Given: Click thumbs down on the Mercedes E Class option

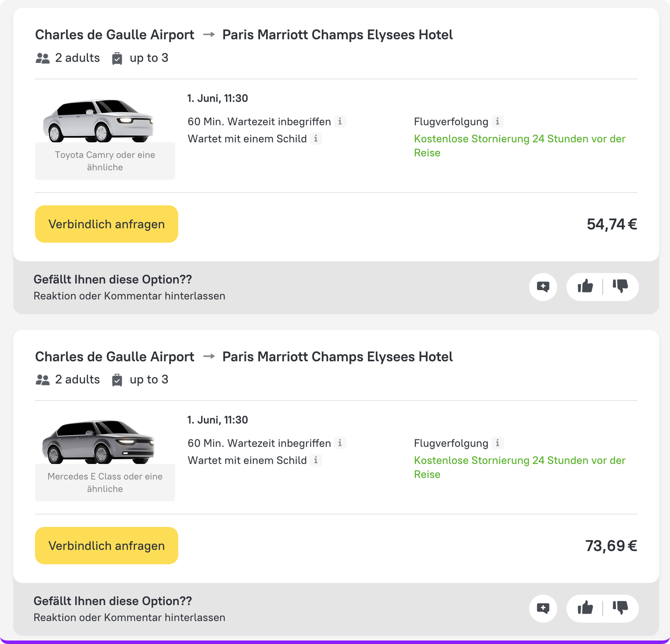Looking at the screenshot, I should [x=620, y=608].
